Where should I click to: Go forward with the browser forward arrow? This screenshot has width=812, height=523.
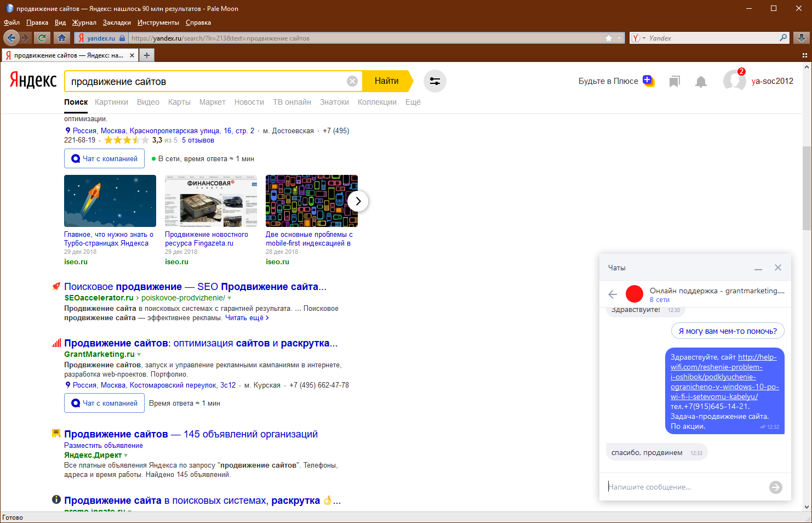pyautogui.click(x=25, y=38)
